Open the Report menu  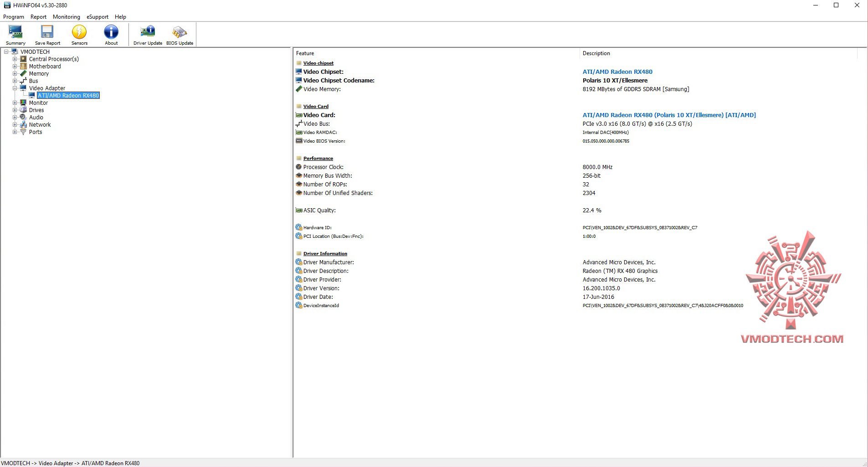click(38, 17)
